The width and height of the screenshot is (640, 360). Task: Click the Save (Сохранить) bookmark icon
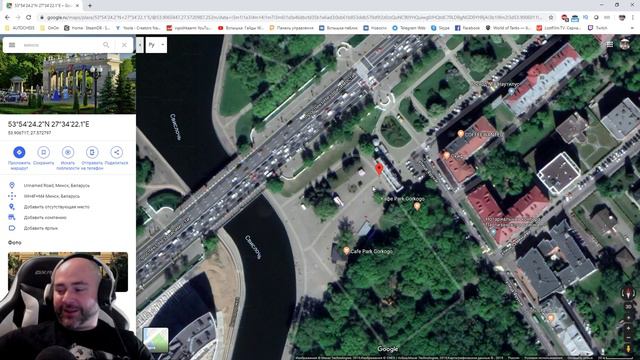coord(43,152)
